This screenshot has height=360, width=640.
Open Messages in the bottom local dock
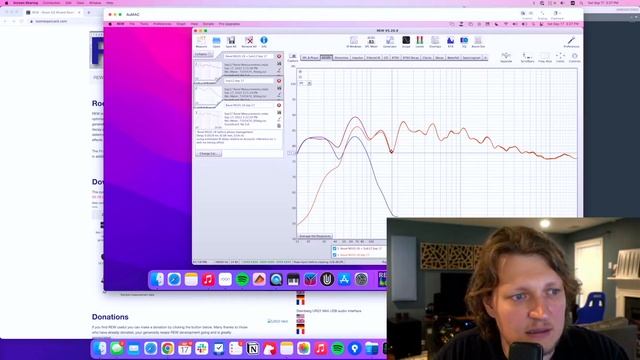click(x=117, y=349)
